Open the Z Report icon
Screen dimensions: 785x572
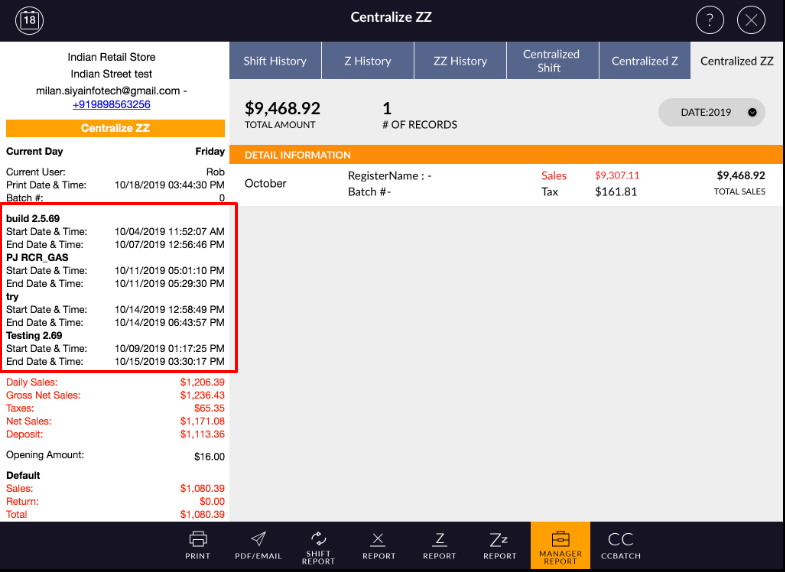click(x=439, y=545)
